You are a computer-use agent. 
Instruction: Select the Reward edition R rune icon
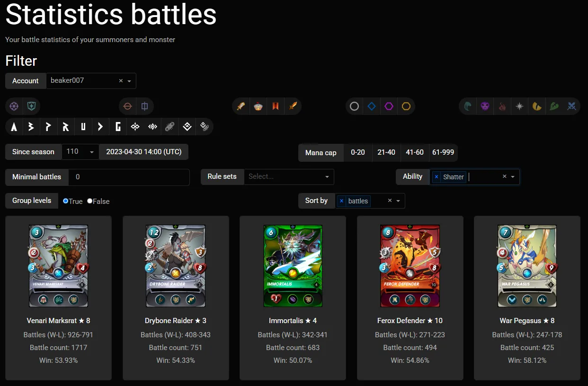coord(66,127)
